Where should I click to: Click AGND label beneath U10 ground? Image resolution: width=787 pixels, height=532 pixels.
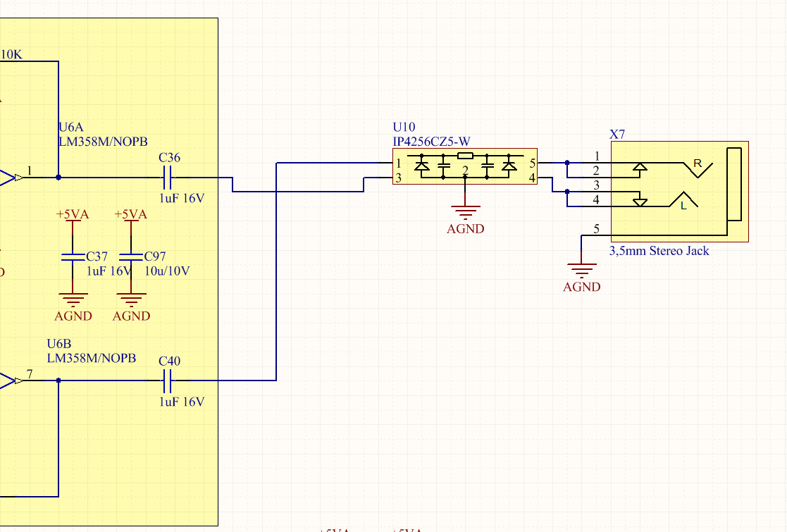coord(465,229)
